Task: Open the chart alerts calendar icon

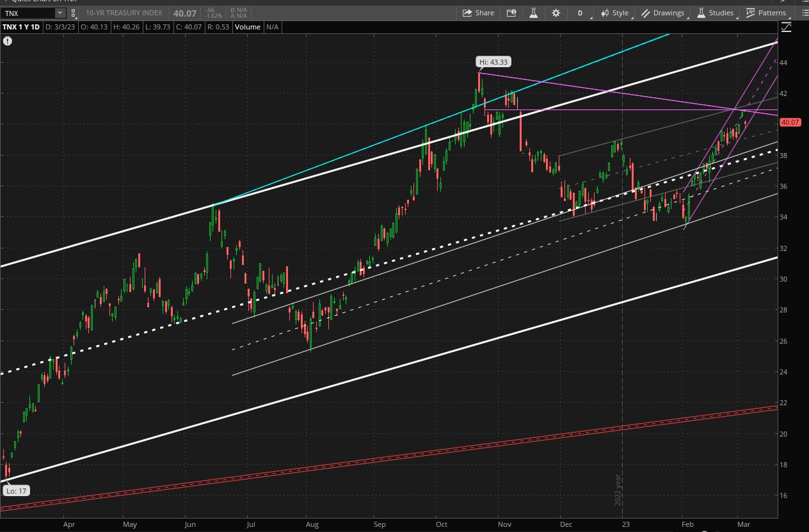Action: [511, 13]
